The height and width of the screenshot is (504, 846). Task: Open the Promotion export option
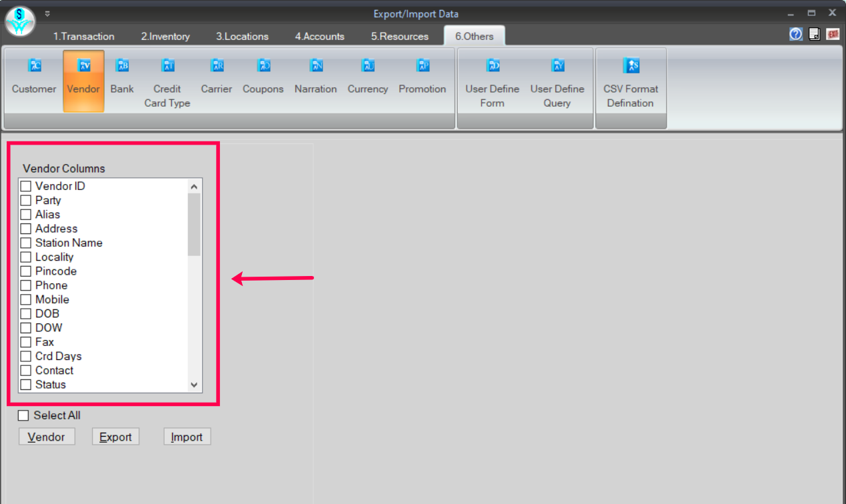[423, 81]
